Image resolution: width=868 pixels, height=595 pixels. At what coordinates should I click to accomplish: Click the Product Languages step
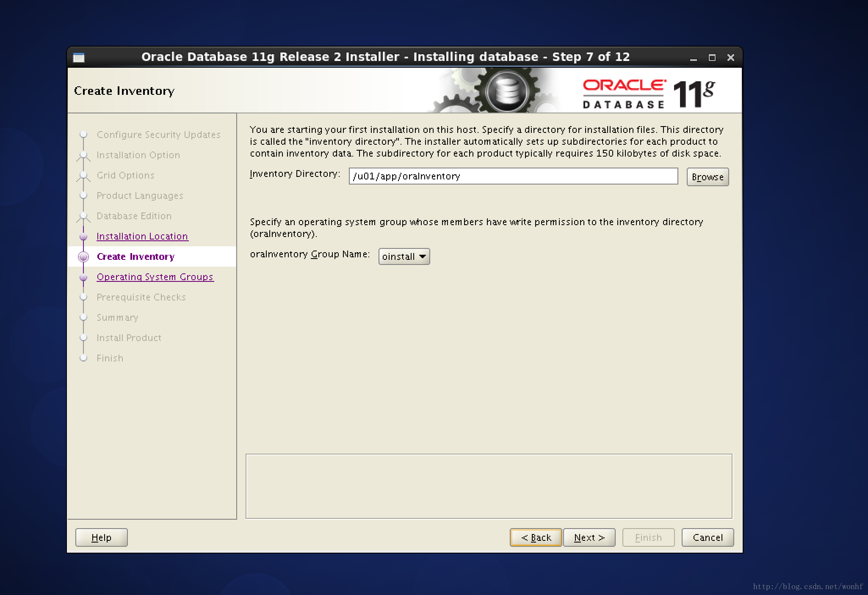140,196
